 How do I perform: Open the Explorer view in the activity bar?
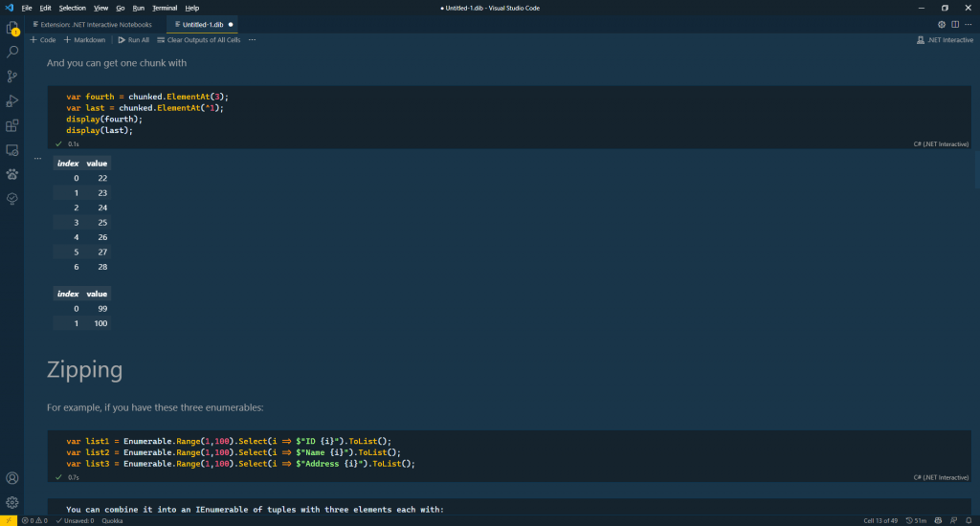[11, 28]
